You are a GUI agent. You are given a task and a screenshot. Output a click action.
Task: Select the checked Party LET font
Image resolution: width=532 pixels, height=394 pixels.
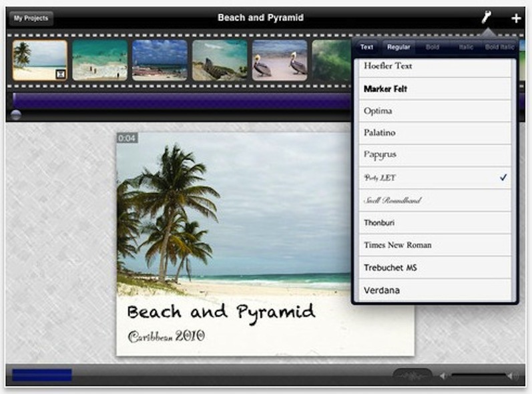tap(434, 178)
